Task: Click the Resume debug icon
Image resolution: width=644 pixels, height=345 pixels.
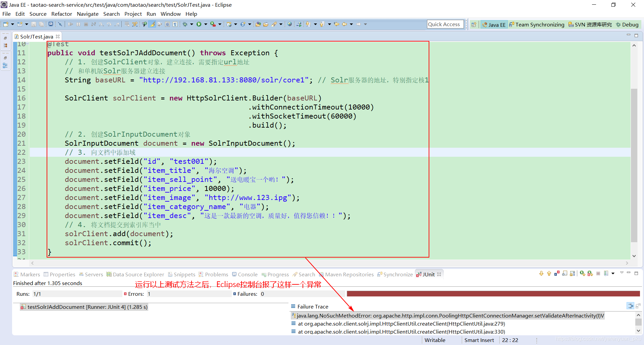Action: (x=70, y=24)
